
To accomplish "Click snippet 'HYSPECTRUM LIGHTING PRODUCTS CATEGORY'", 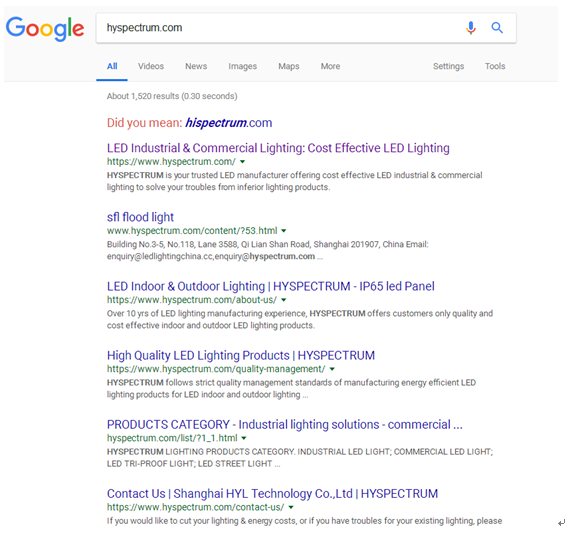I will click(300, 458).
